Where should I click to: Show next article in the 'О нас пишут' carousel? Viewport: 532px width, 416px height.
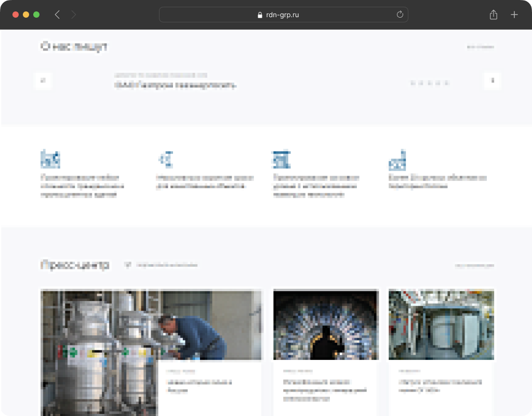click(492, 81)
